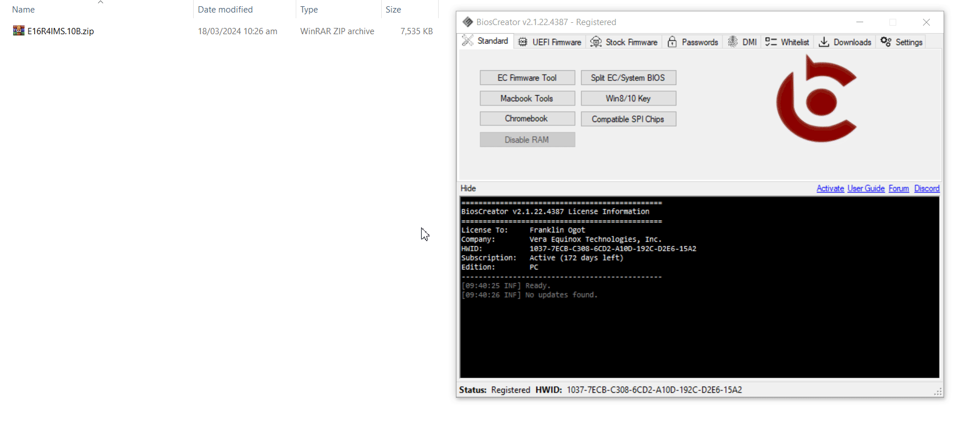This screenshot has height=448, width=980.
Task: Click the Stock Firmware icon
Action: (x=596, y=42)
